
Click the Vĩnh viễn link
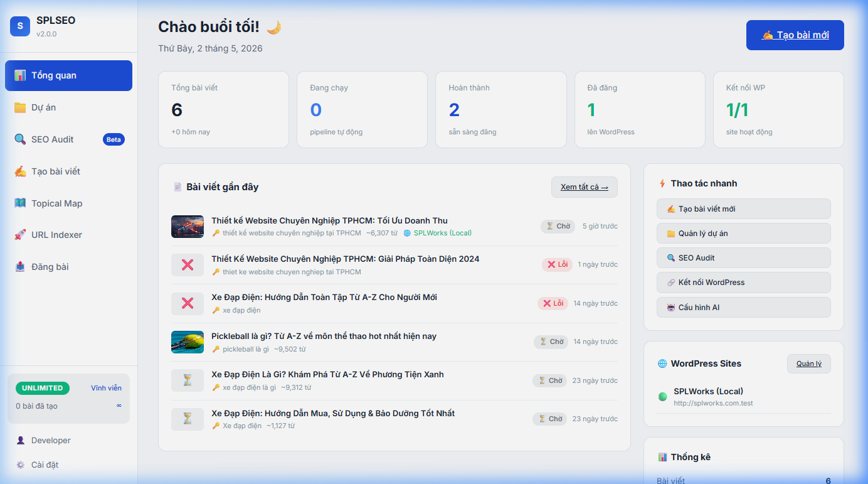point(106,388)
